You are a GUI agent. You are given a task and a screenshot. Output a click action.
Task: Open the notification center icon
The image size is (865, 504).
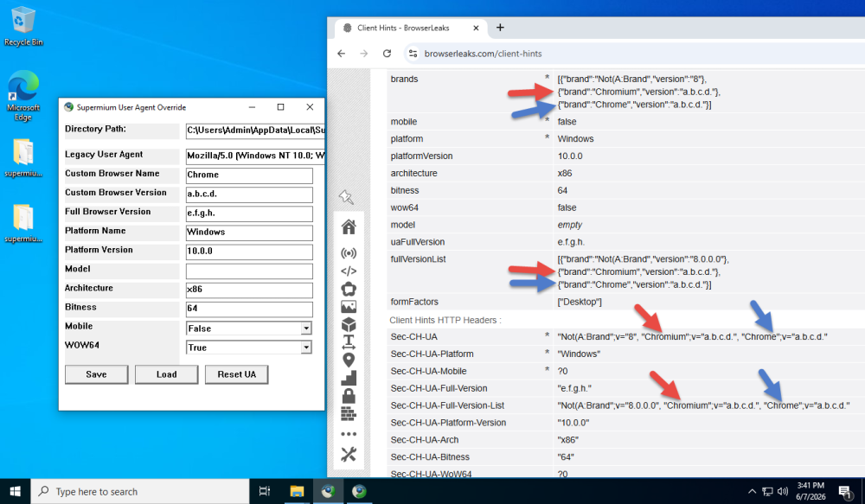844,491
